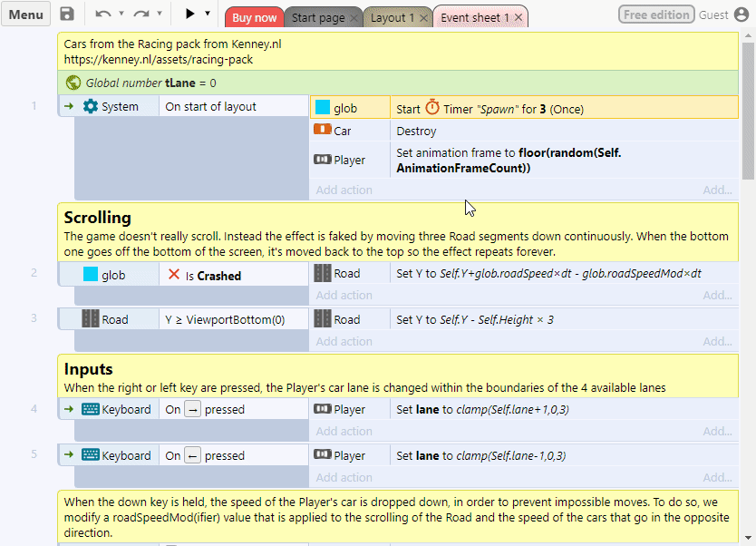Close the Start page tab

tap(354, 18)
